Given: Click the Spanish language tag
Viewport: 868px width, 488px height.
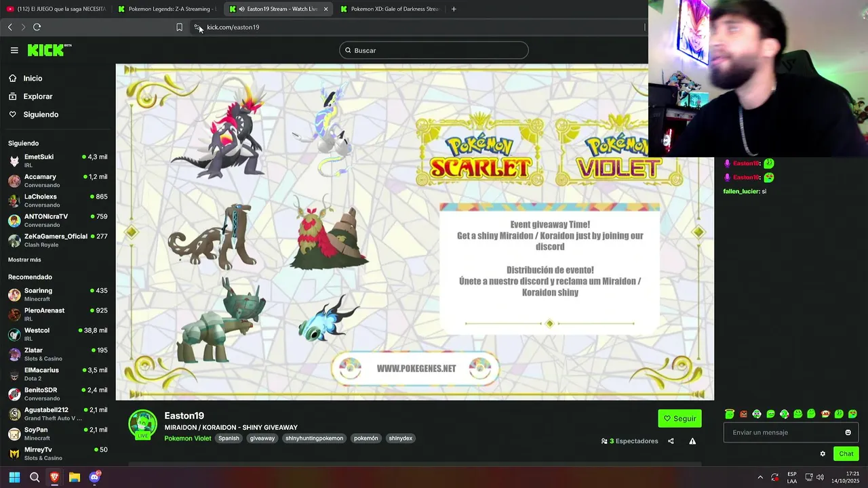Looking at the screenshot, I should pyautogui.click(x=229, y=439).
